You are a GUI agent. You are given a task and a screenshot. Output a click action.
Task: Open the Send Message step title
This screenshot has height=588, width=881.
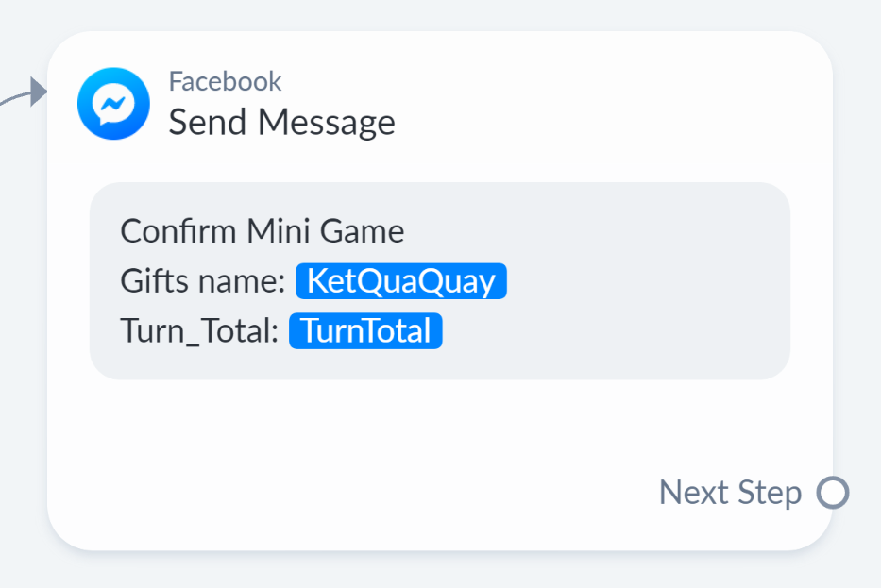[281, 123]
